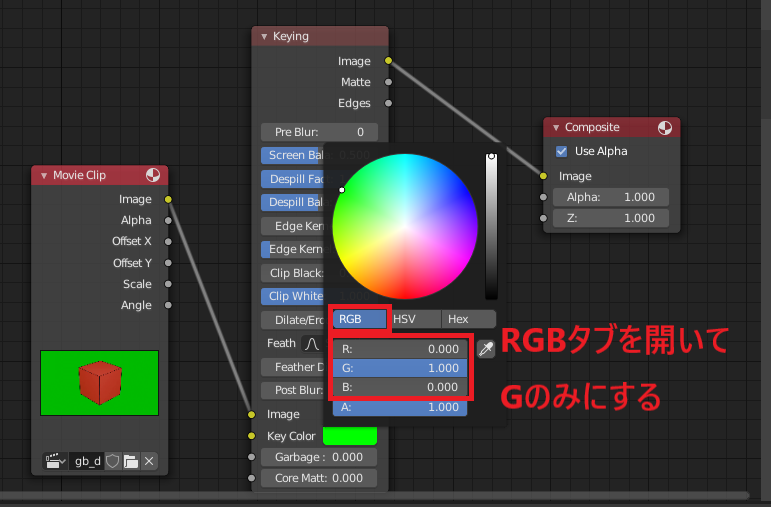This screenshot has height=507, width=771.
Task: Click the R value field
Action: pyautogui.click(x=400, y=349)
